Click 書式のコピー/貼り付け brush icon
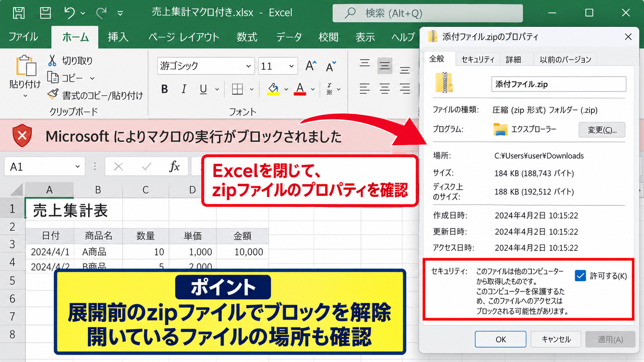 tap(53, 95)
